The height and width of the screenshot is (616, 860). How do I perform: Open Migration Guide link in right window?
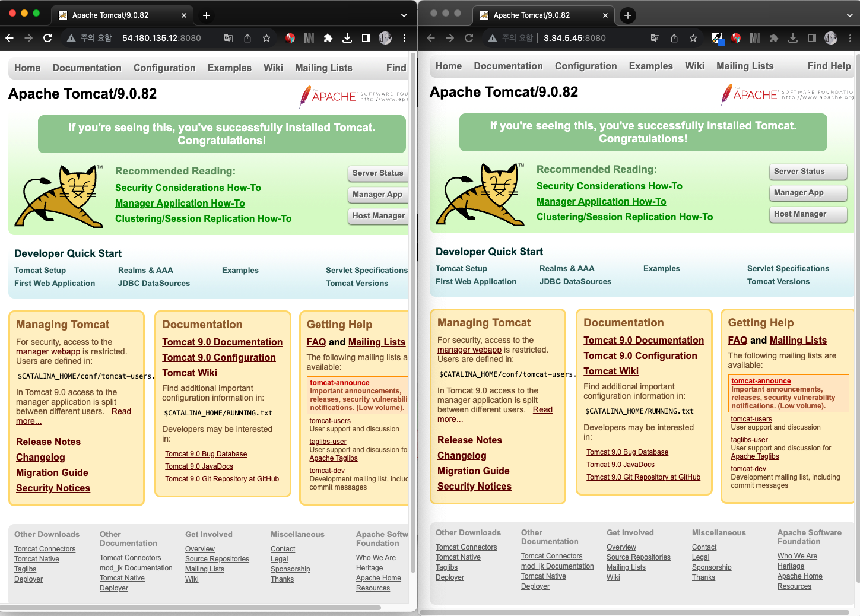(474, 471)
